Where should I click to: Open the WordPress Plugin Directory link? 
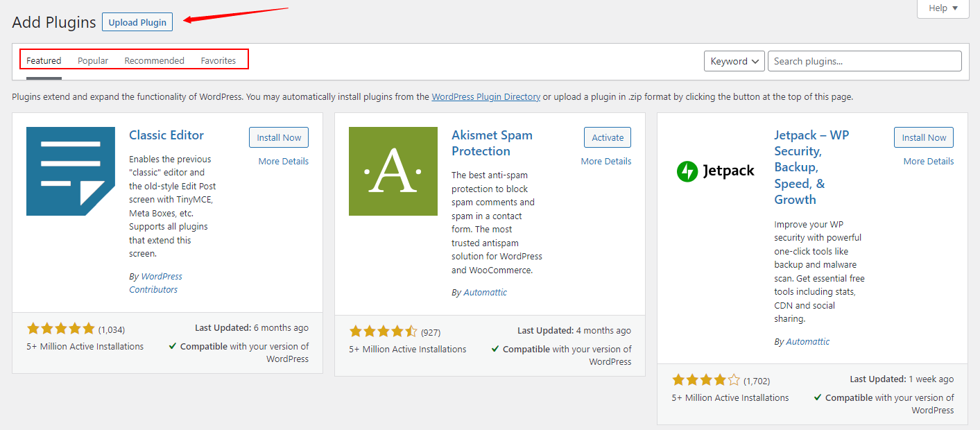coord(486,97)
